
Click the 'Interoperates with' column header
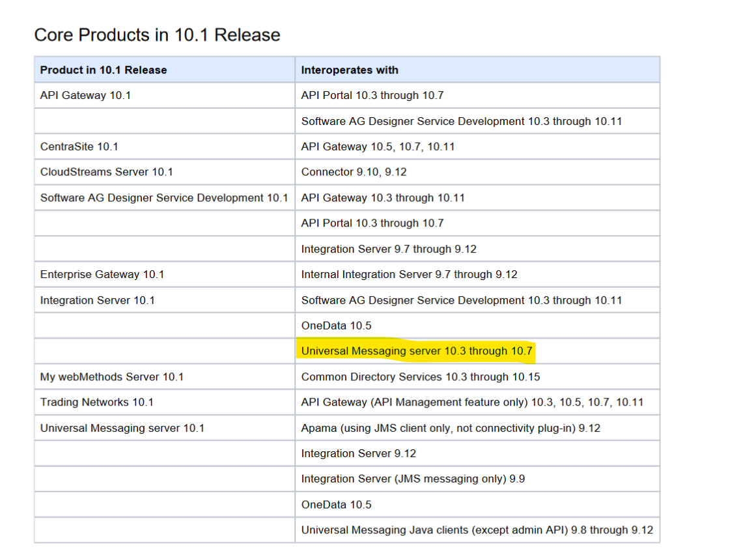point(350,70)
